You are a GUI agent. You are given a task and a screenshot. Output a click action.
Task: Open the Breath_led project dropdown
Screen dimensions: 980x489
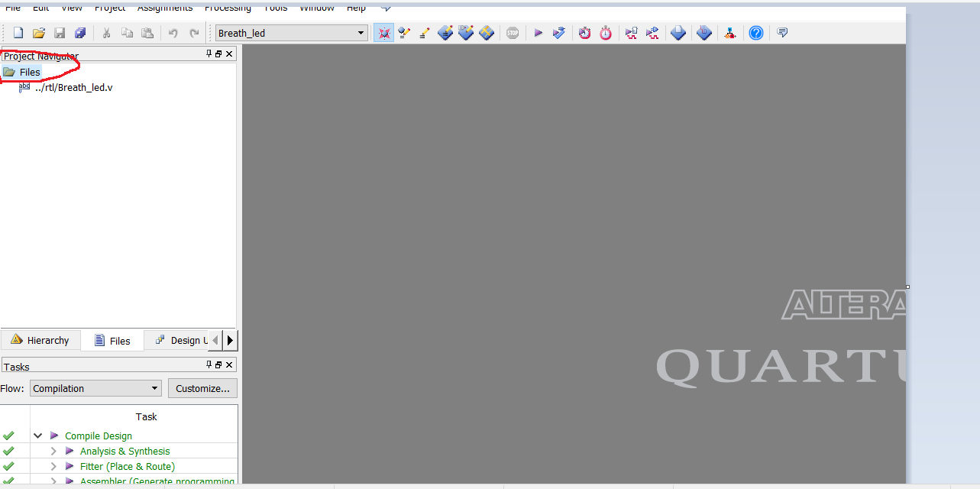[x=359, y=33]
